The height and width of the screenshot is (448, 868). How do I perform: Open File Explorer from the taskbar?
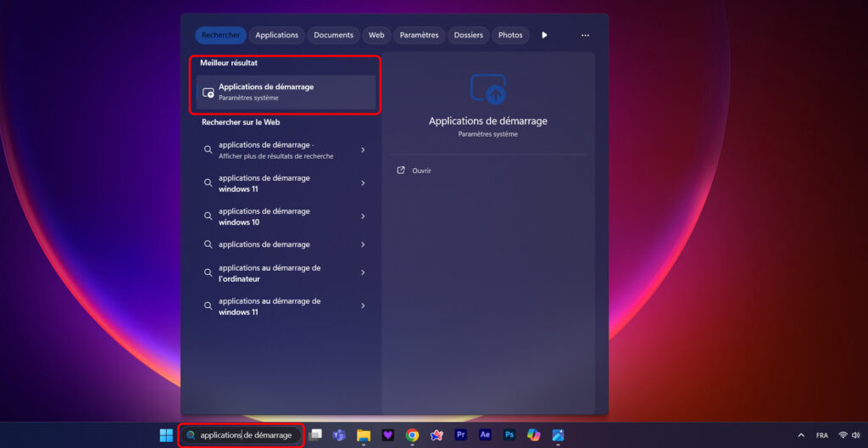pos(363,435)
